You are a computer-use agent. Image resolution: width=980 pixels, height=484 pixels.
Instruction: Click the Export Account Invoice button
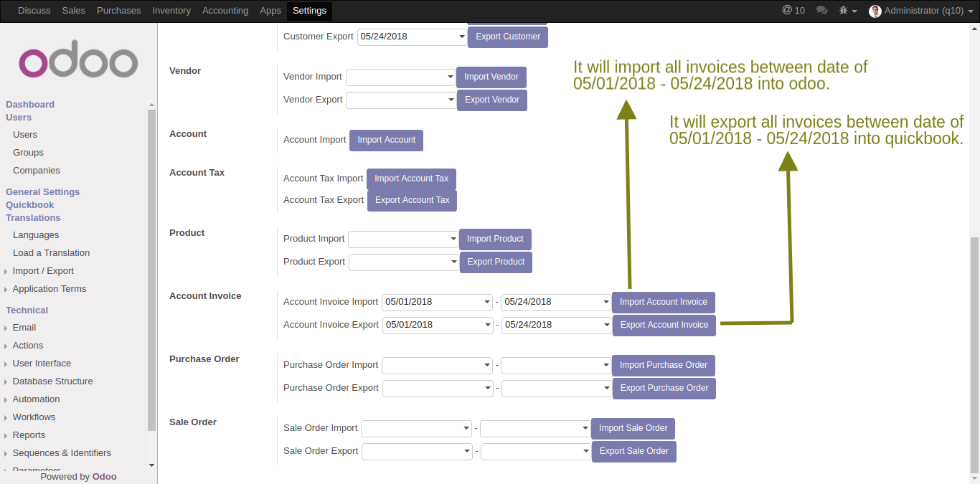(664, 325)
